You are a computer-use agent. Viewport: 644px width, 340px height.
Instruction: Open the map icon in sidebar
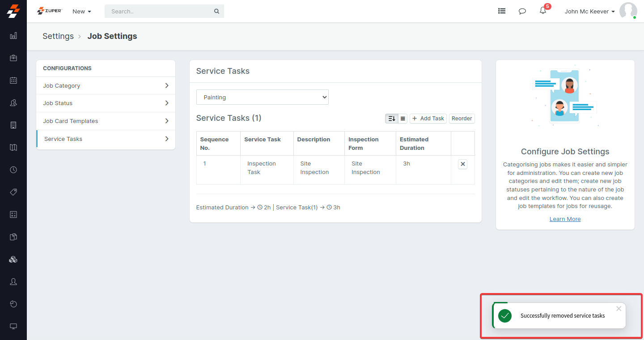[13, 147]
